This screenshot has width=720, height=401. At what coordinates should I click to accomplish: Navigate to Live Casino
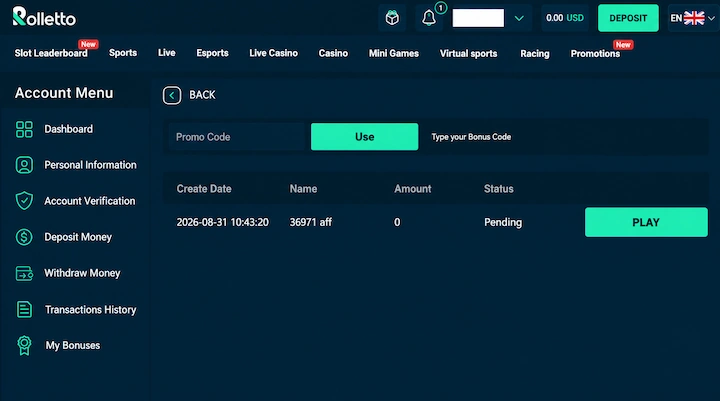273,53
